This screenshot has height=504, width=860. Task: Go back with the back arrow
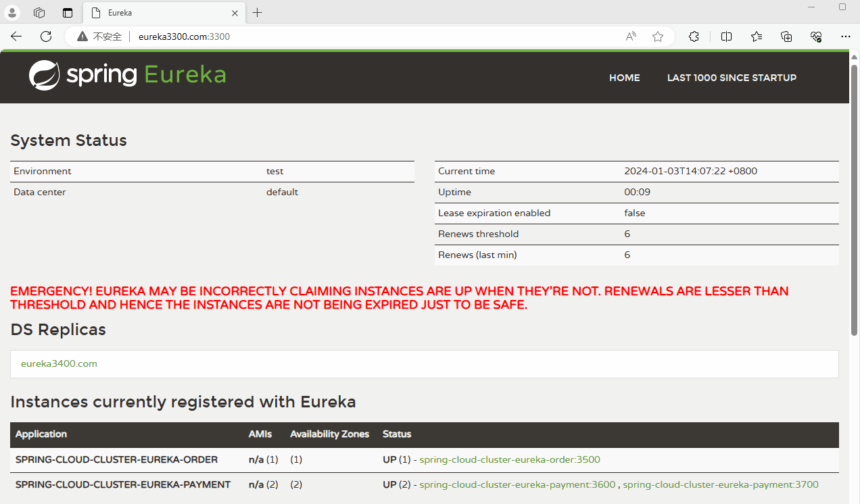click(16, 36)
